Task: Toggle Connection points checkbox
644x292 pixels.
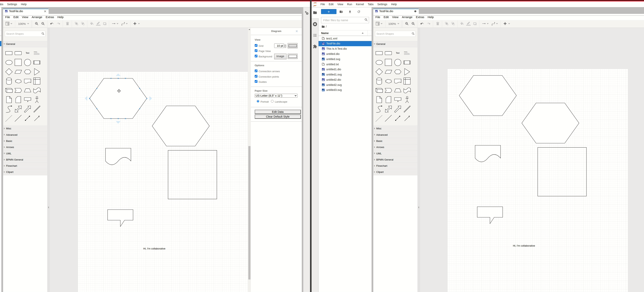Action: [256, 76]
